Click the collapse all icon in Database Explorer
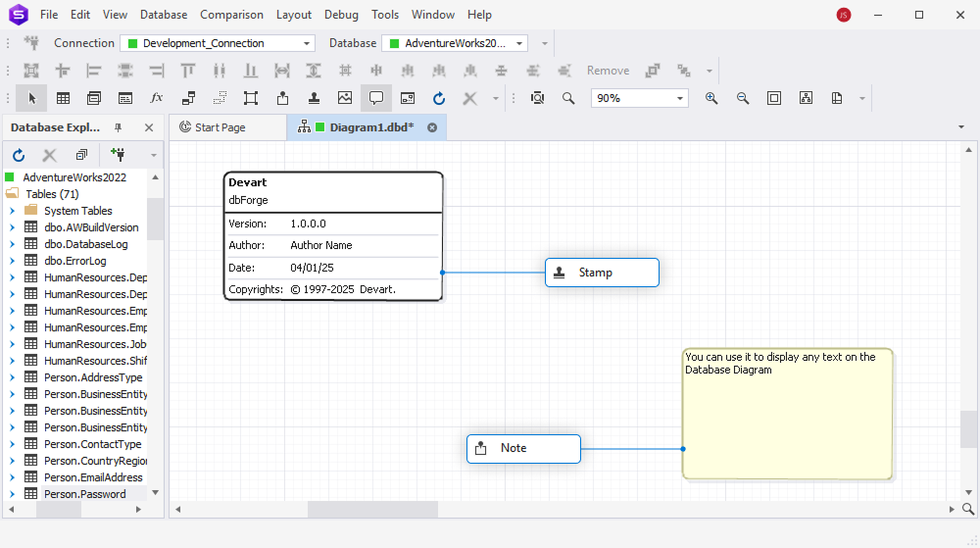The image size is (980, 548). point(81,154)
